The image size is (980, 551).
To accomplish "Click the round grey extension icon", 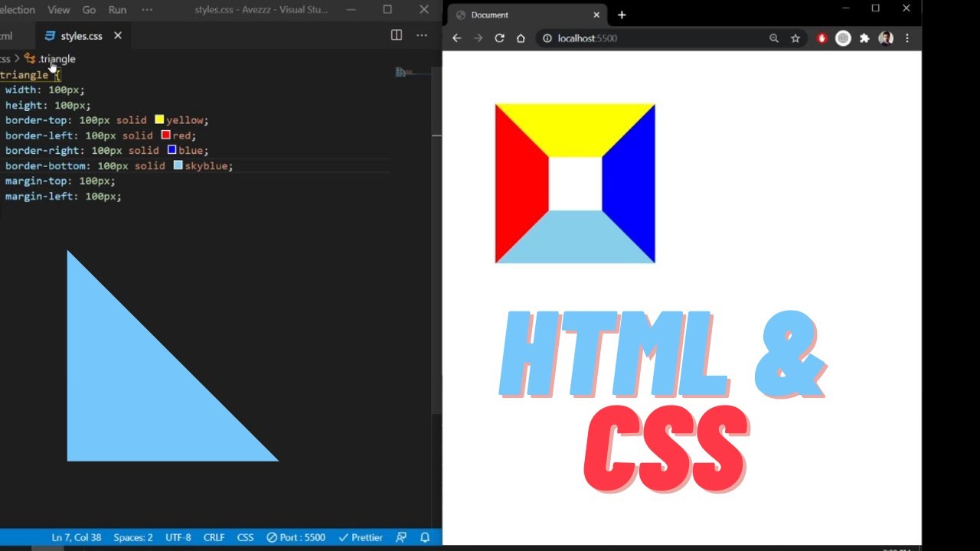I will pyautogui.click(x=843, y=38).
